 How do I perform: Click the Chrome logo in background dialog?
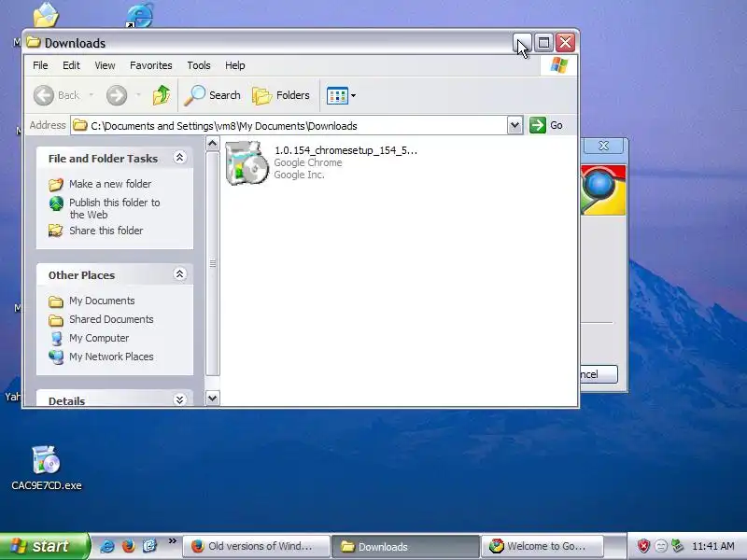click(603, 190)
